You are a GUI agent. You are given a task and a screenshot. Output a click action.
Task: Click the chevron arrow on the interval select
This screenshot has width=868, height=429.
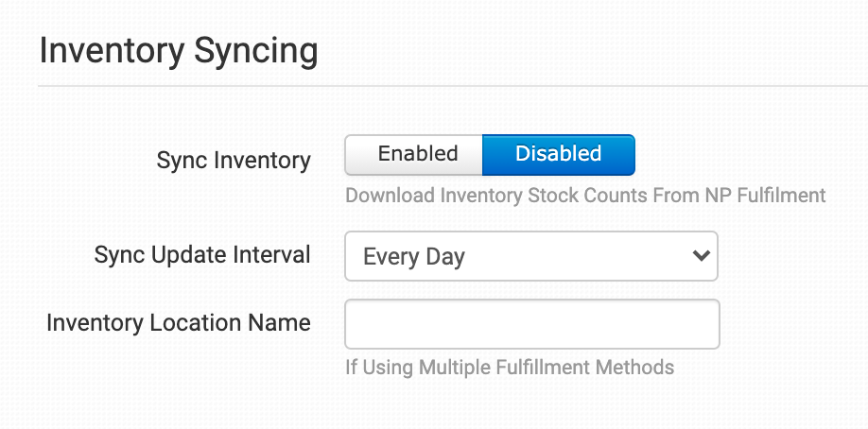(x=701, y=255)
